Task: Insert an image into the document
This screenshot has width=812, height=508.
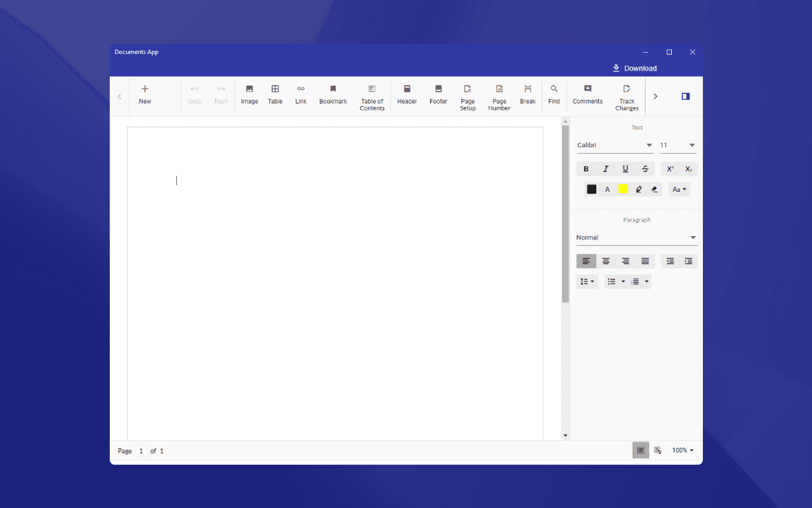Action: (249, 95)
